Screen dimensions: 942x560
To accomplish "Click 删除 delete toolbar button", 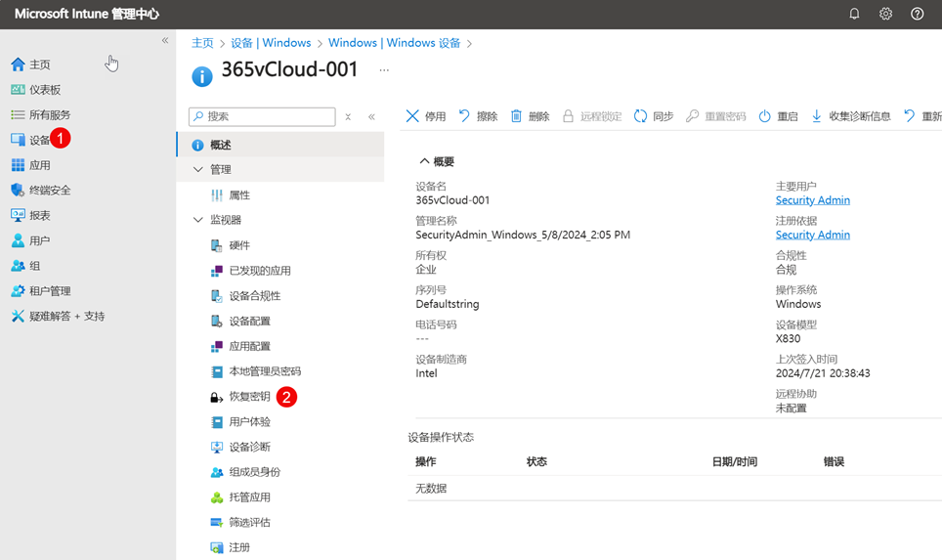I will 530,116.
